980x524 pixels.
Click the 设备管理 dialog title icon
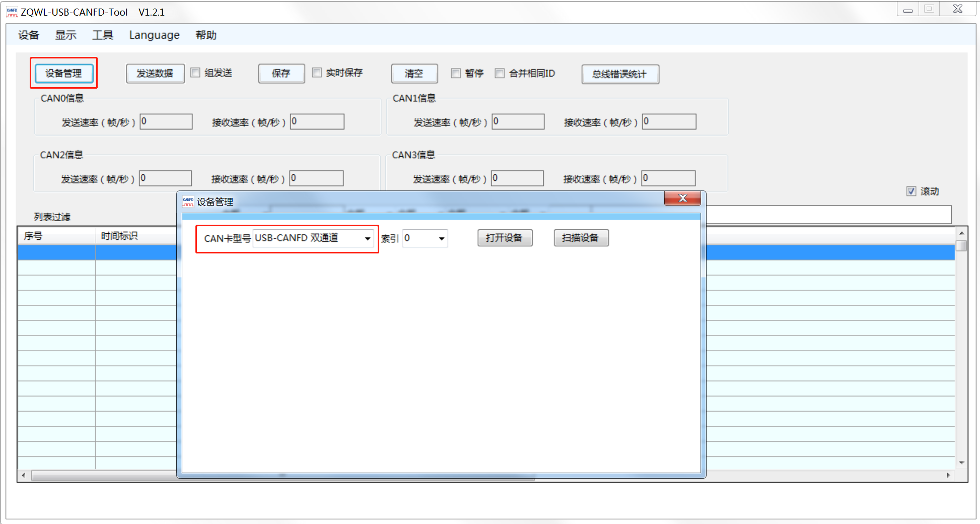(x=188, y=202)
